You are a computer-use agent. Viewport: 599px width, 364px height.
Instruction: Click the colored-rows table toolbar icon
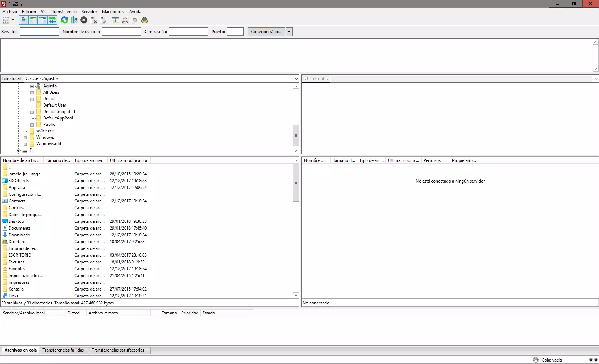pos(115,20)
